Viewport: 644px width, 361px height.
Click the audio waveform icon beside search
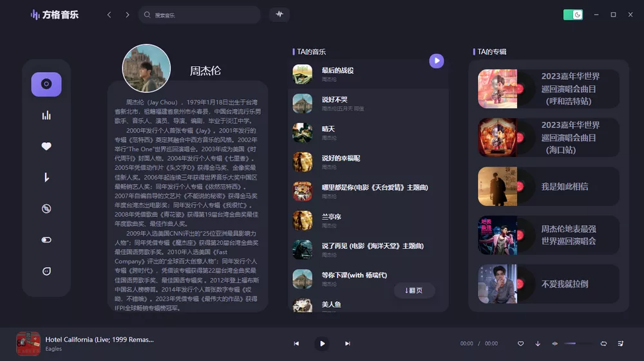(x=279, y=14)
